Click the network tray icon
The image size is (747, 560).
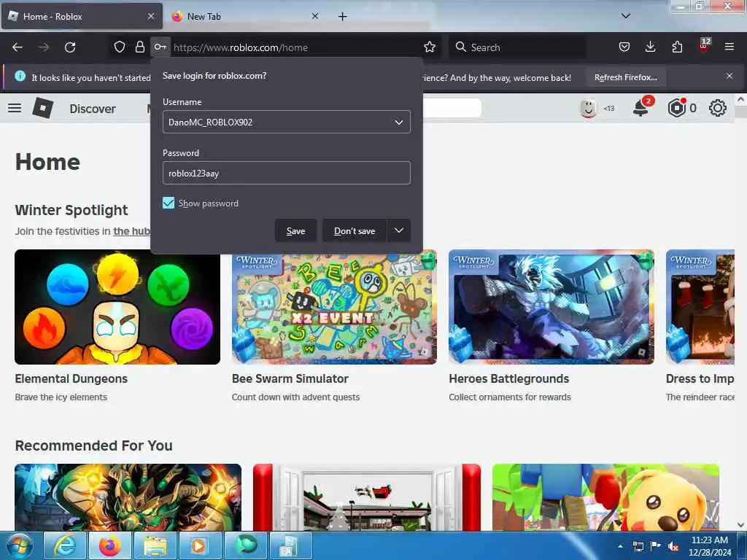point(638,547)
